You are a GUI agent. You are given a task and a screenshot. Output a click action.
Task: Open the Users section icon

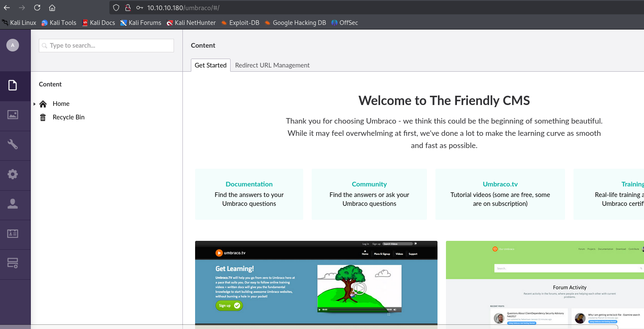tap(13, 204)
